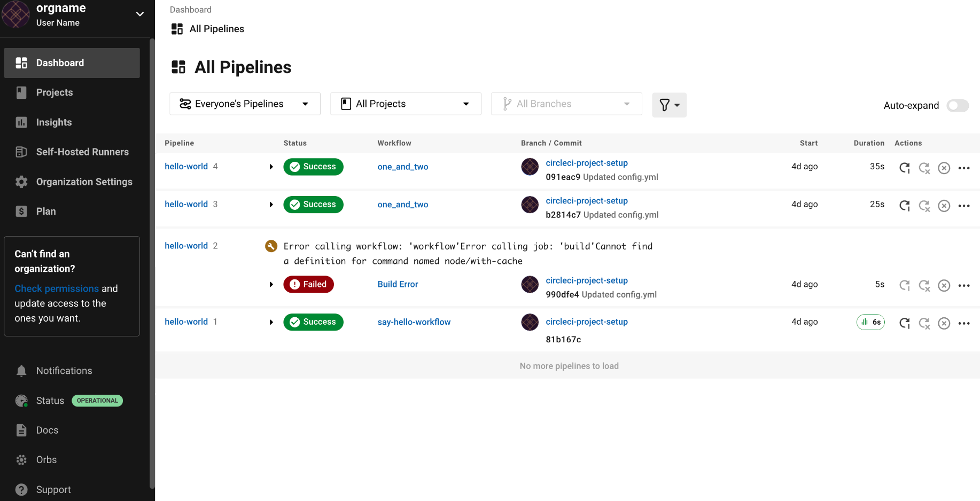Screen dimensions: 980x501
Task: Open more actions menu for hello-world 2
Action: pos(964,286)
